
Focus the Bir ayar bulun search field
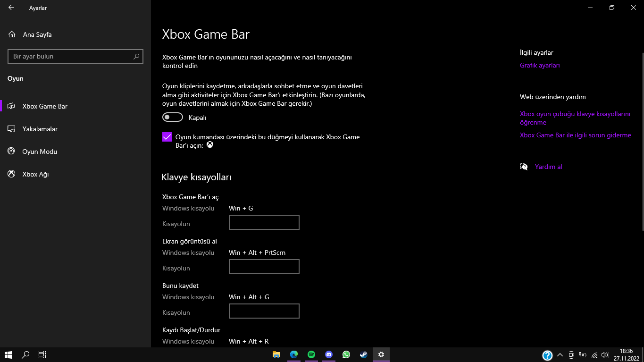[75, 57]
